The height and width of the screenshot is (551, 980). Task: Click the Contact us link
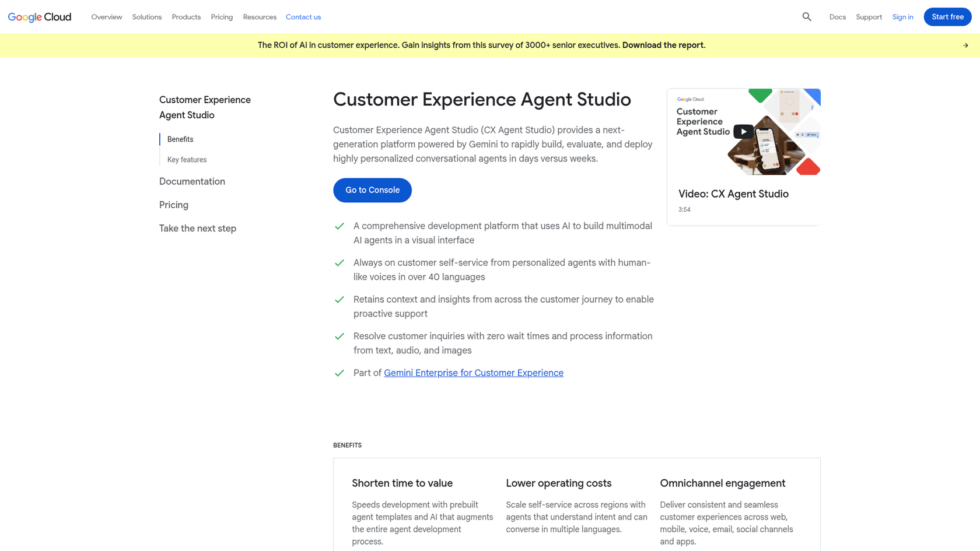[303, 17]
